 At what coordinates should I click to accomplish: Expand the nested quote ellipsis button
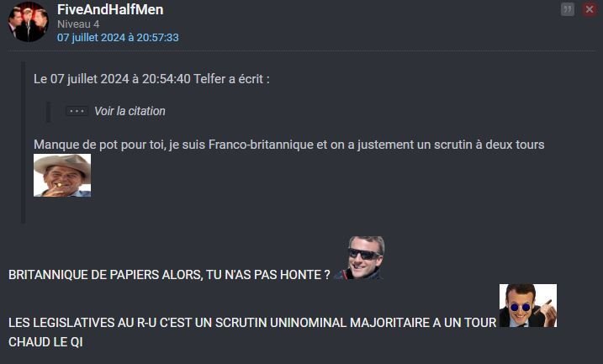[x=77, y=111]
